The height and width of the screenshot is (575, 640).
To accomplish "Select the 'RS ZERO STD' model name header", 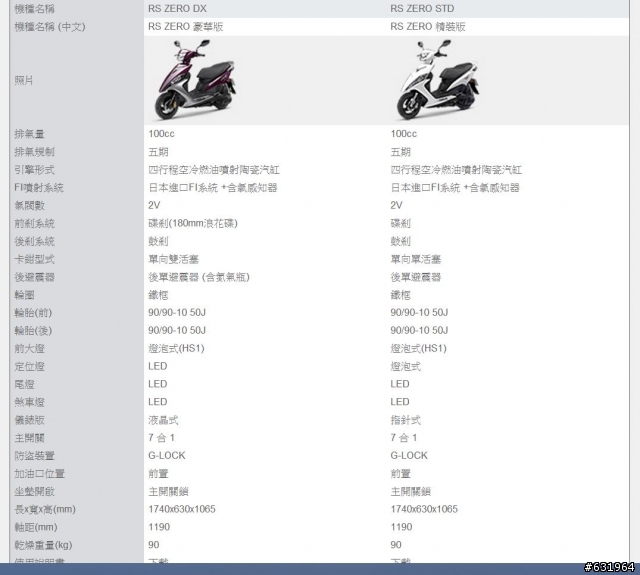I will point(422,9).
